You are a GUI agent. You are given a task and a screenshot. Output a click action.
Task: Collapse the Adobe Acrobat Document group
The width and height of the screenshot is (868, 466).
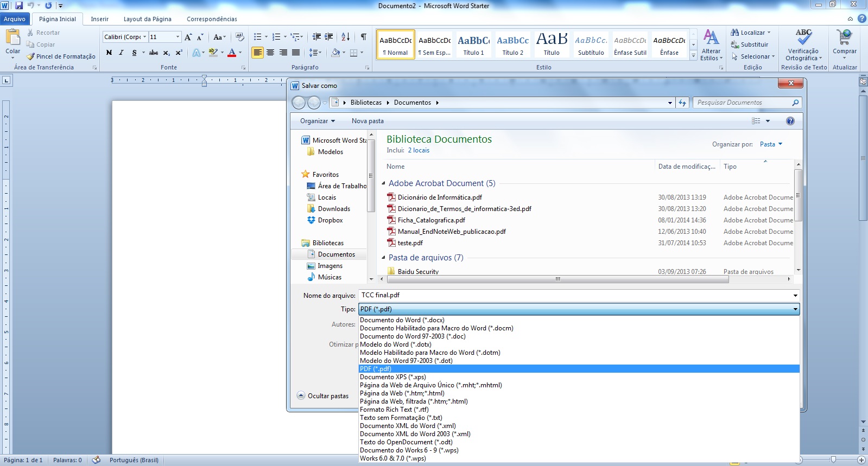(x=383, y=183)
